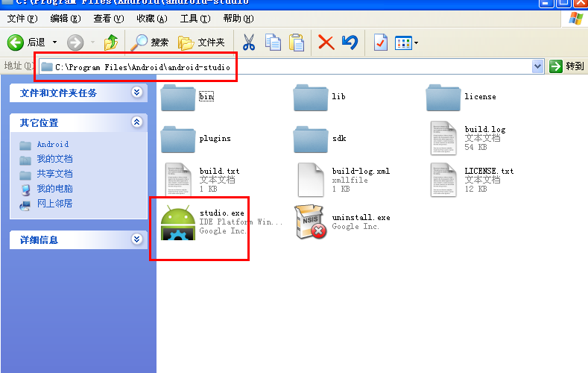Click the Paste clipboard icon
This screenshot has width=588, height=373.
[297, 43]
